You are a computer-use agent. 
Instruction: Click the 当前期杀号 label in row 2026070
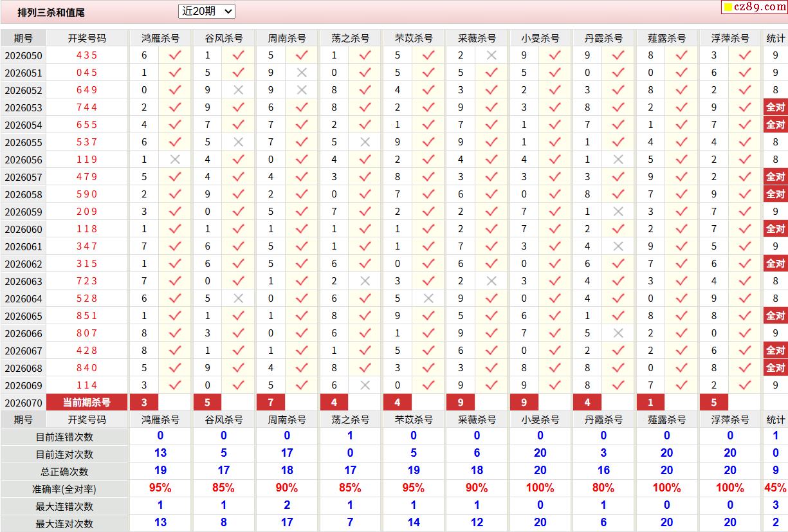[x=87, y=403]
